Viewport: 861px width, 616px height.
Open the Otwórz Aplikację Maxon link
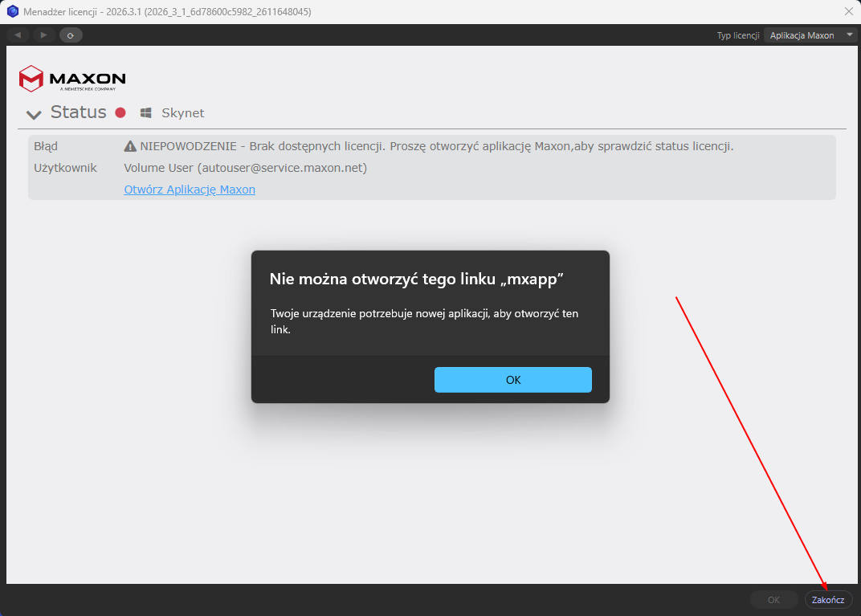tap(190, 190)
